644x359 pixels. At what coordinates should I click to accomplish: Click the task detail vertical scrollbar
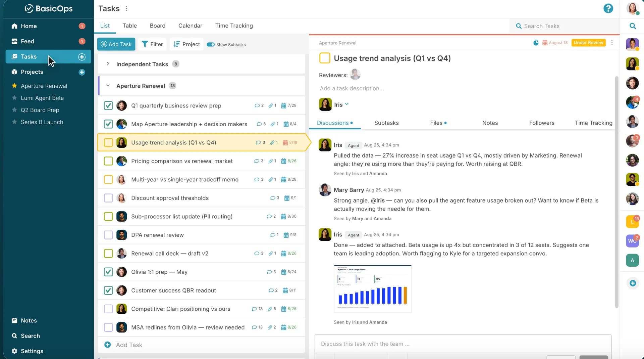[x=616, y=192]
